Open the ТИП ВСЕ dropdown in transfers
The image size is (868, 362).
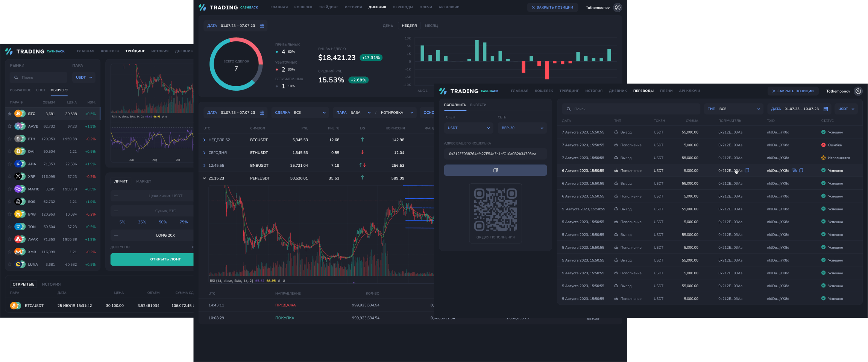[733, 109]
